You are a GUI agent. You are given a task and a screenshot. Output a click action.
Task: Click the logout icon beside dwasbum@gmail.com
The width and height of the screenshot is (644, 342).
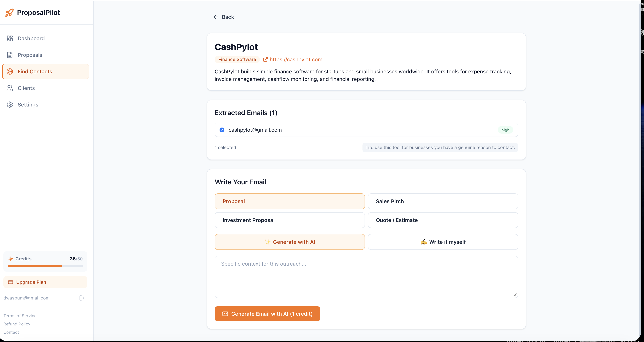82,298
